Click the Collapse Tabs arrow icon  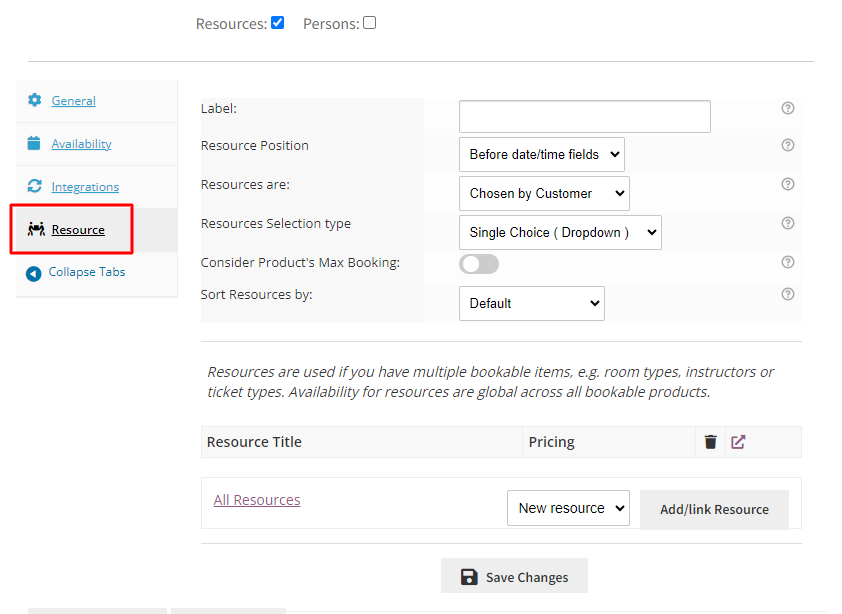point(33,274)
